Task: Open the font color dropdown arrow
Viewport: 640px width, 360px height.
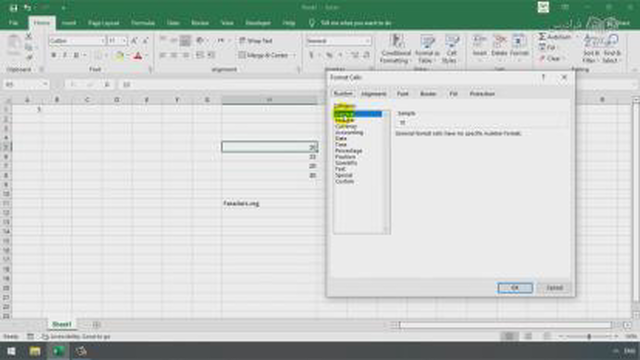Action: click(146, 56)
